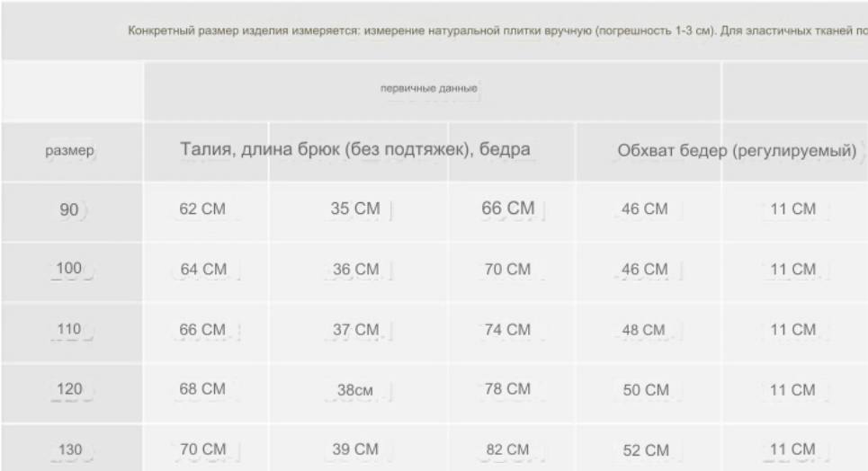Click the 'размер' column header

70,150
